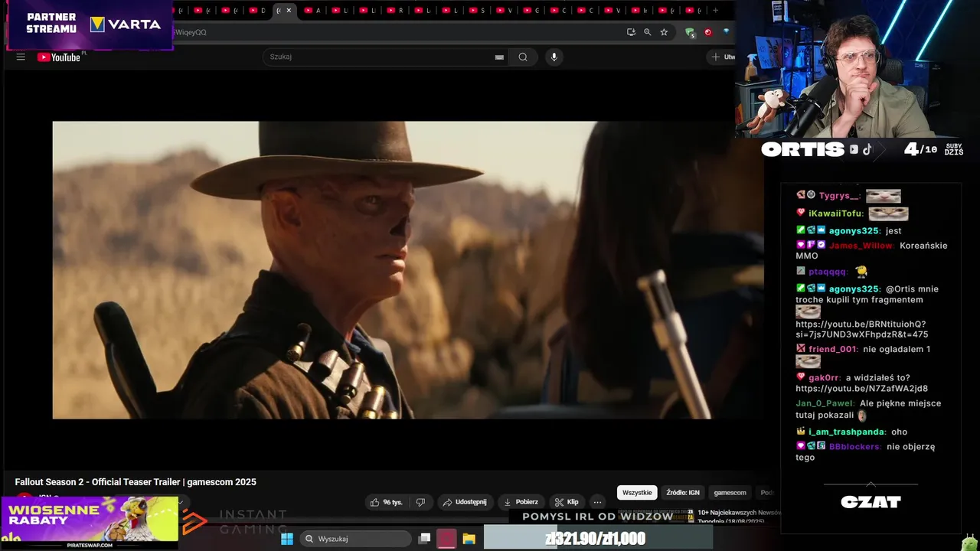Bookmark this page with star icon
980x551 pixels.
tap(664, 32)
